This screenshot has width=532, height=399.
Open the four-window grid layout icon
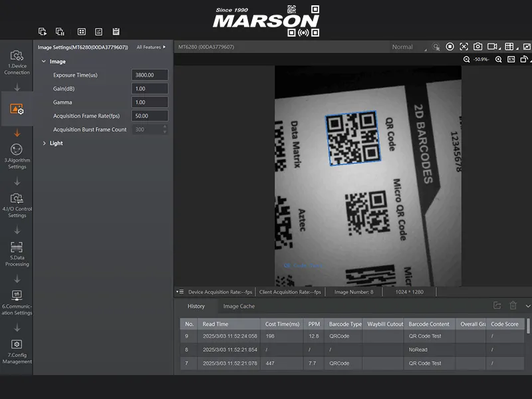(x=81, y=31)
